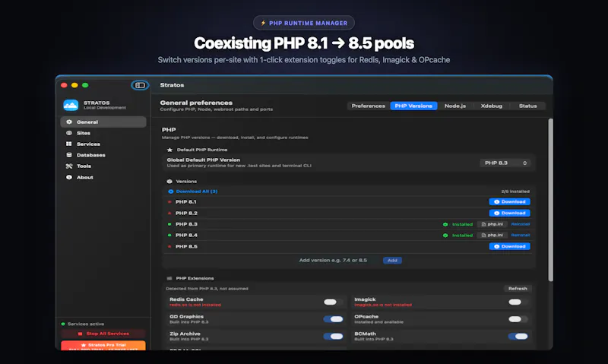Image resolution: width=608 pixels, height=364 pixels.
Task: Switch to the PHP Versions tab
Action: coord(413,106)
